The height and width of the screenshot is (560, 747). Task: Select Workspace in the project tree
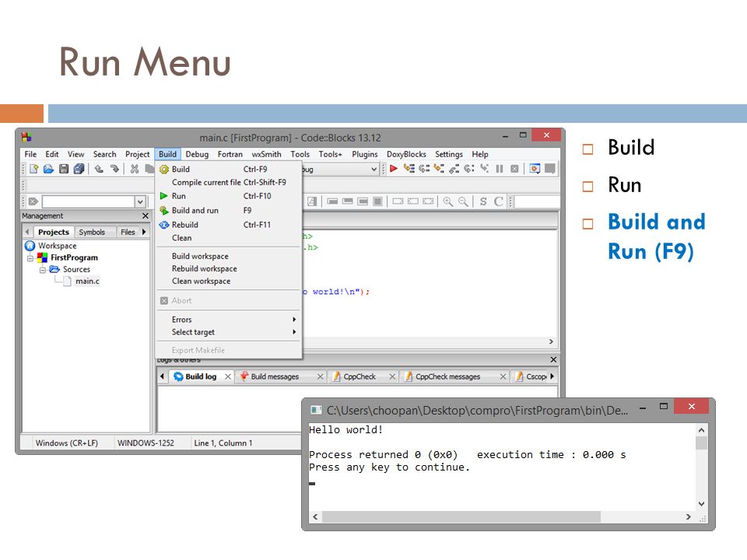tap(57, 246)
